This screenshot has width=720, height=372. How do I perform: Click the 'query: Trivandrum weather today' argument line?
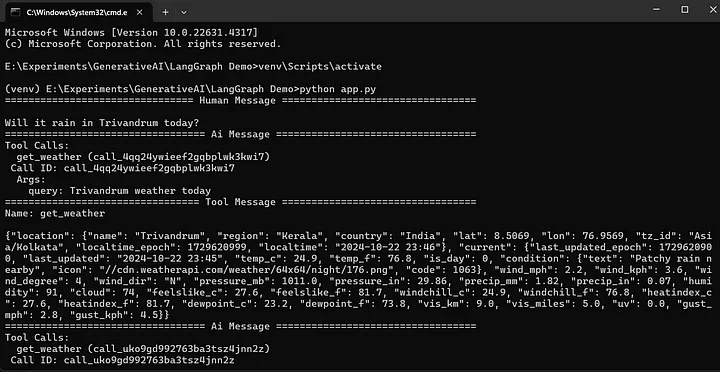point(119,191)
